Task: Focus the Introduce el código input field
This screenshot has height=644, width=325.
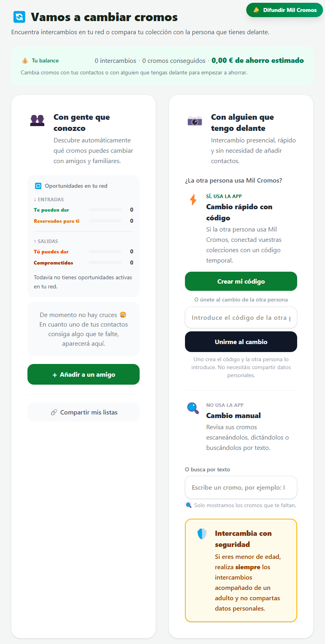Action: coord(241,317)
